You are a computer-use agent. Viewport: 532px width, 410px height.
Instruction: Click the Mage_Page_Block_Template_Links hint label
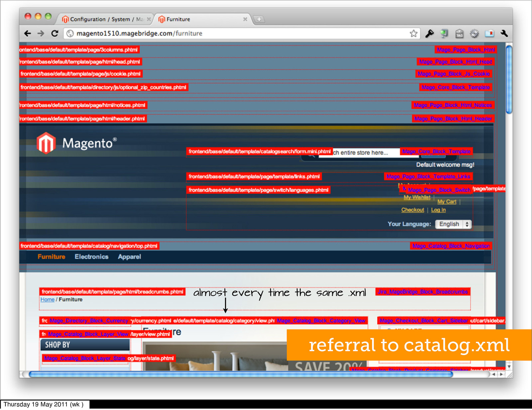(428, 176)
